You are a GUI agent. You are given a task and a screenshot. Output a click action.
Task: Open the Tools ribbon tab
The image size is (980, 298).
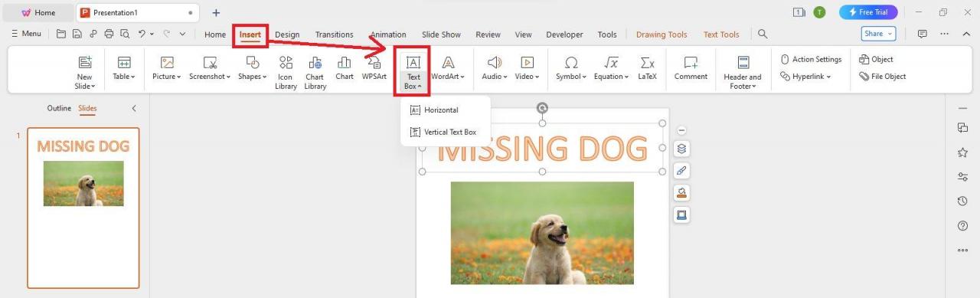pos(607,34)
